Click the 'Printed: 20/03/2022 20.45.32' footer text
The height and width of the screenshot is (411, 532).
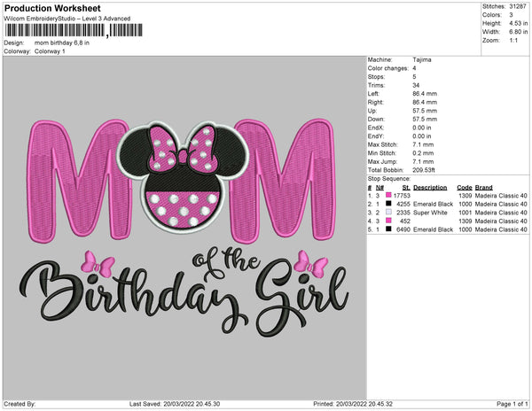pos(353,404)
